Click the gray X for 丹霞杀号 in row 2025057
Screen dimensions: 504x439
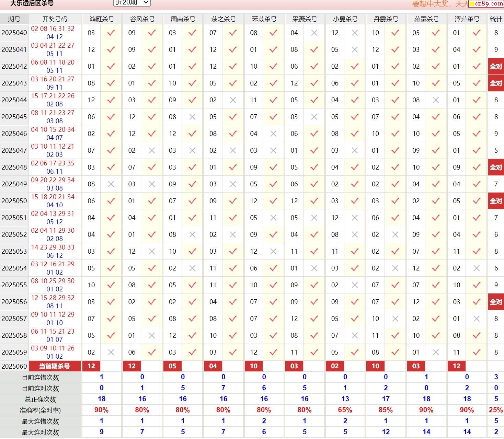pyautogui.click(x=395, y=319)
